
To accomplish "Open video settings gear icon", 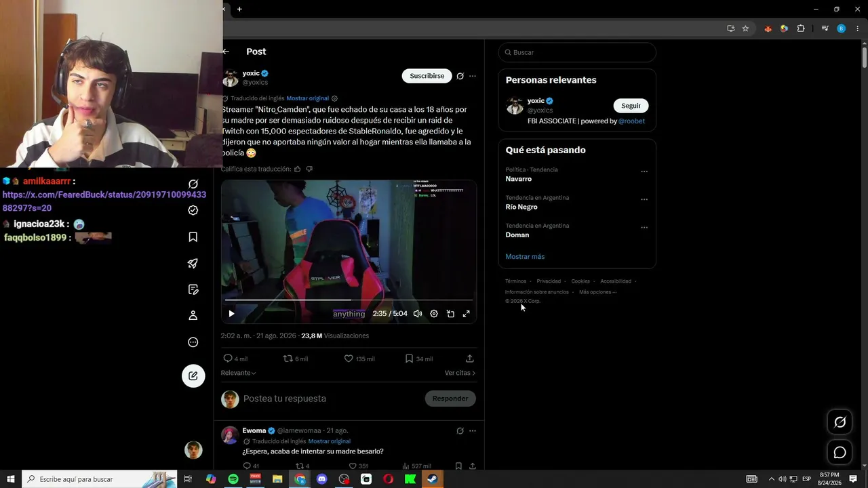I will click(434, 314).
